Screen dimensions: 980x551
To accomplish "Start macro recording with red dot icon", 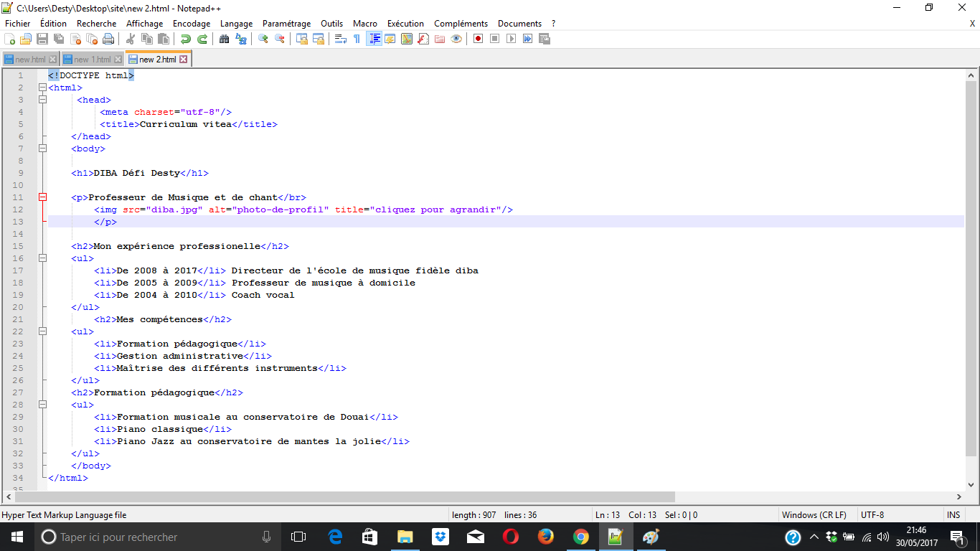I will coord(478,39).
